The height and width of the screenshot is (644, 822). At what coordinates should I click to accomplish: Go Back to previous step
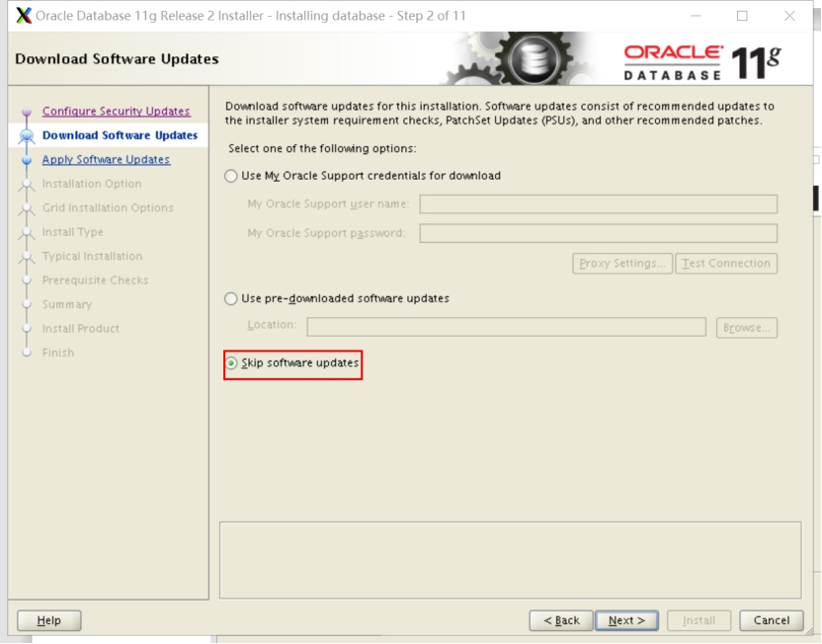click(561, 620)
